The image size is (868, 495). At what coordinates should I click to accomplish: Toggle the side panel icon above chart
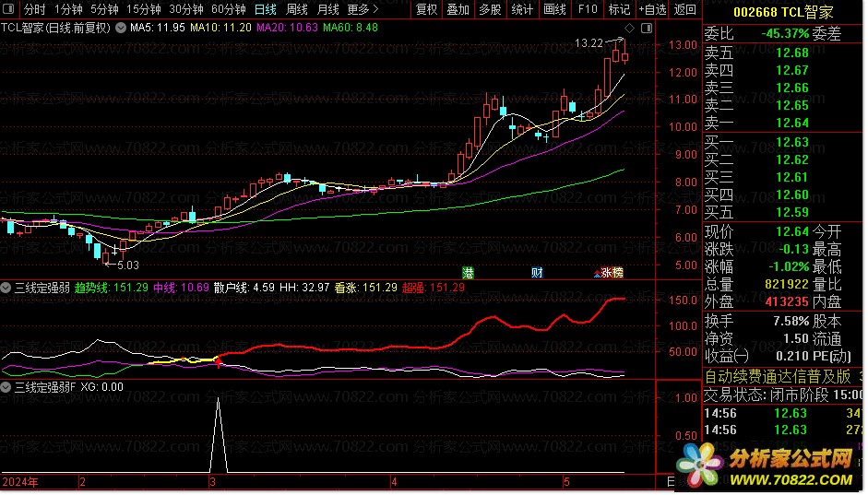click(647, 29)
